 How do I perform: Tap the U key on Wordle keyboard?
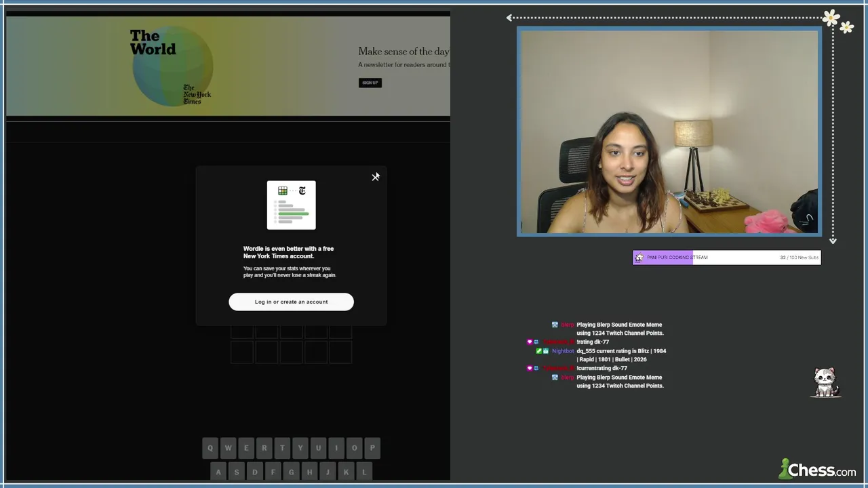[318, 448]
